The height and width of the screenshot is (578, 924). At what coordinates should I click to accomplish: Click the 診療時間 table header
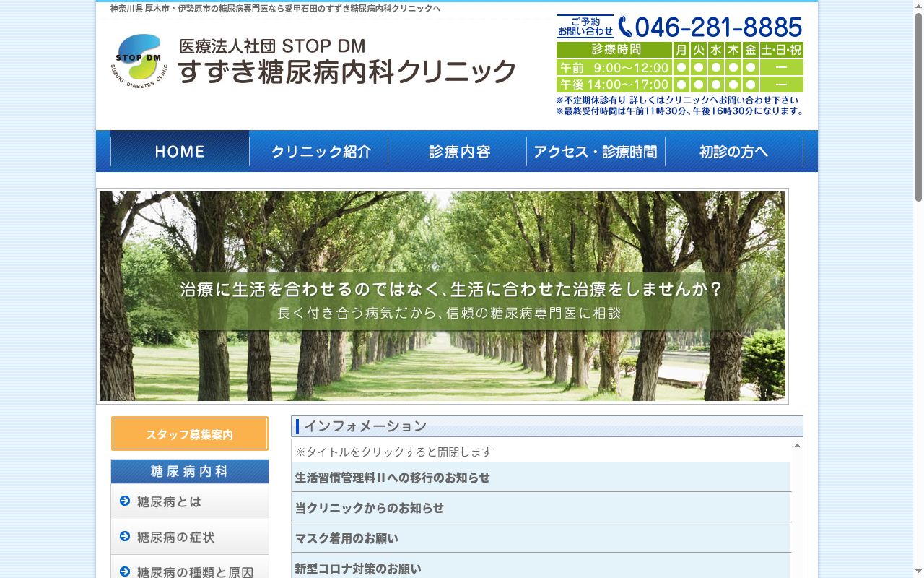tap(614, 50)
